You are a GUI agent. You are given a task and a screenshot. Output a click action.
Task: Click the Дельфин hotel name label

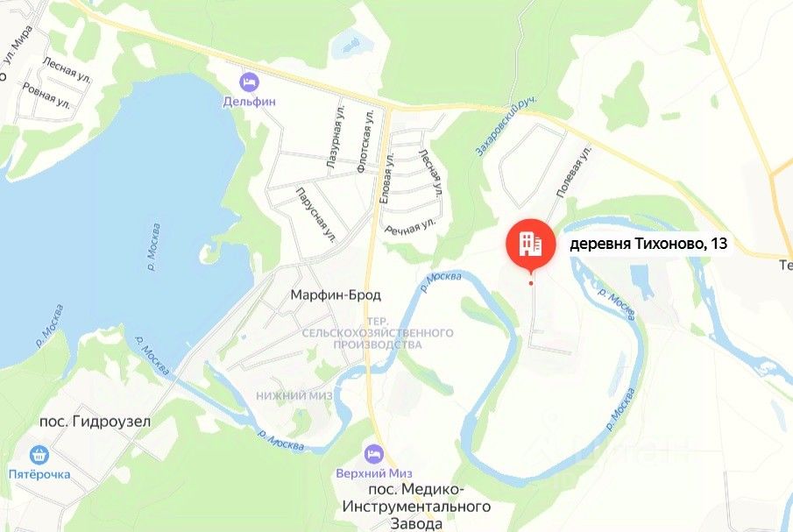coord(250,102)
